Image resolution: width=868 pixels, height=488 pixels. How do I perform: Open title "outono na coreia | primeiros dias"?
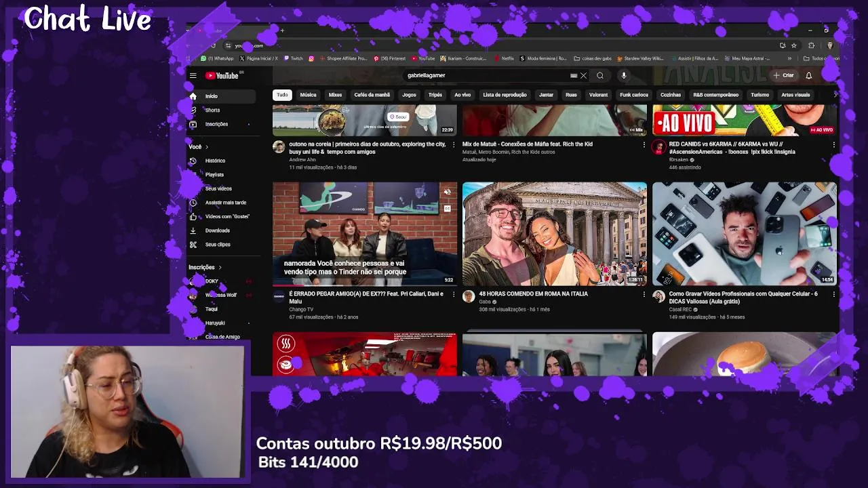click(367, 148)
